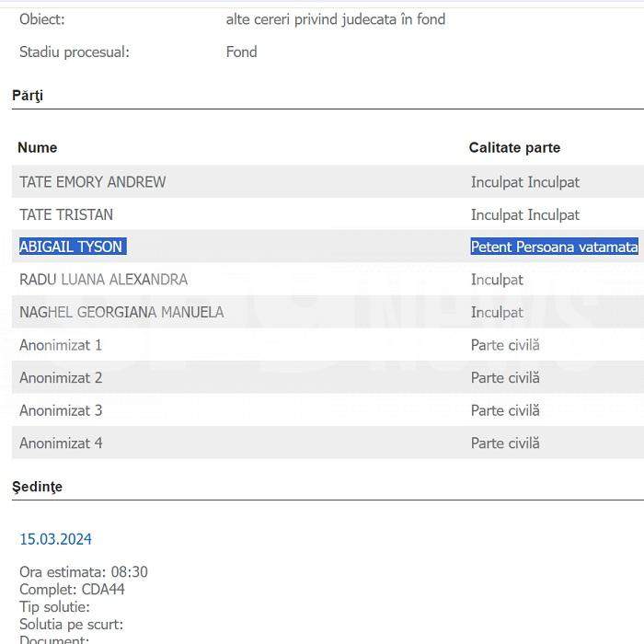
Task: Click the Inculpat Inculpat cell for Tate Tristan
Action: point(525,214)
